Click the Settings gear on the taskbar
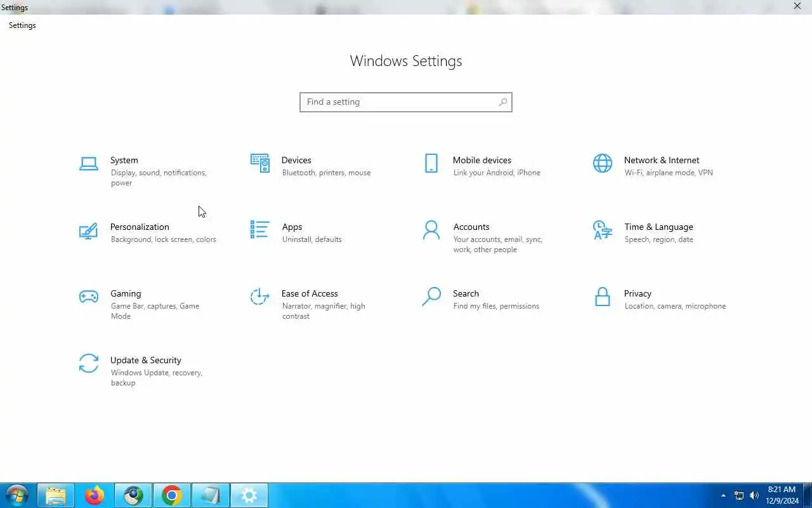The image size is (812, 508). [249, 495]
